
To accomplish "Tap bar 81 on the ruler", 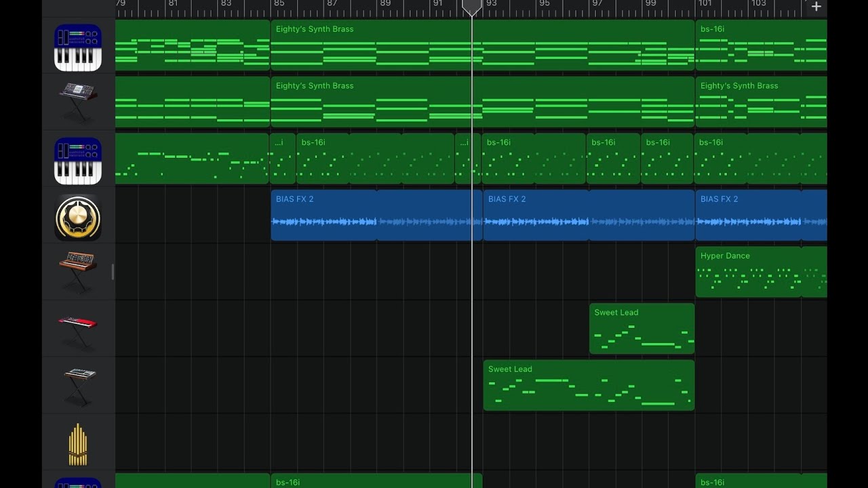I will click(x=173, y=4).
